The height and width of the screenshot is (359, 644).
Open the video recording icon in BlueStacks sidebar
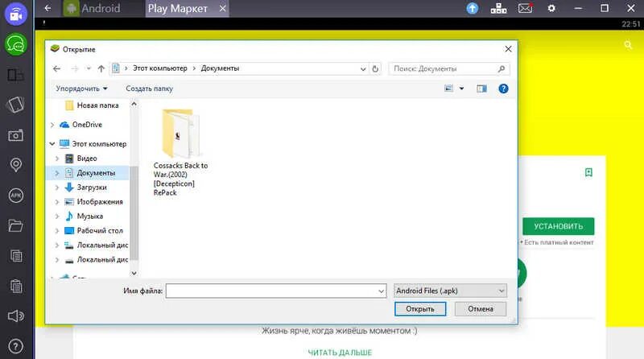click(x=15, y=14)
